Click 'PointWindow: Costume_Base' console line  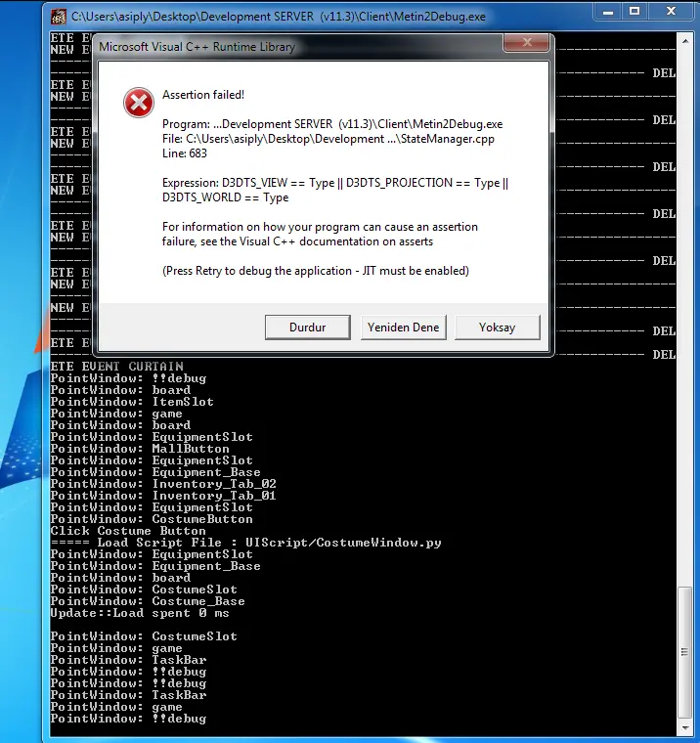coord(148,602)
